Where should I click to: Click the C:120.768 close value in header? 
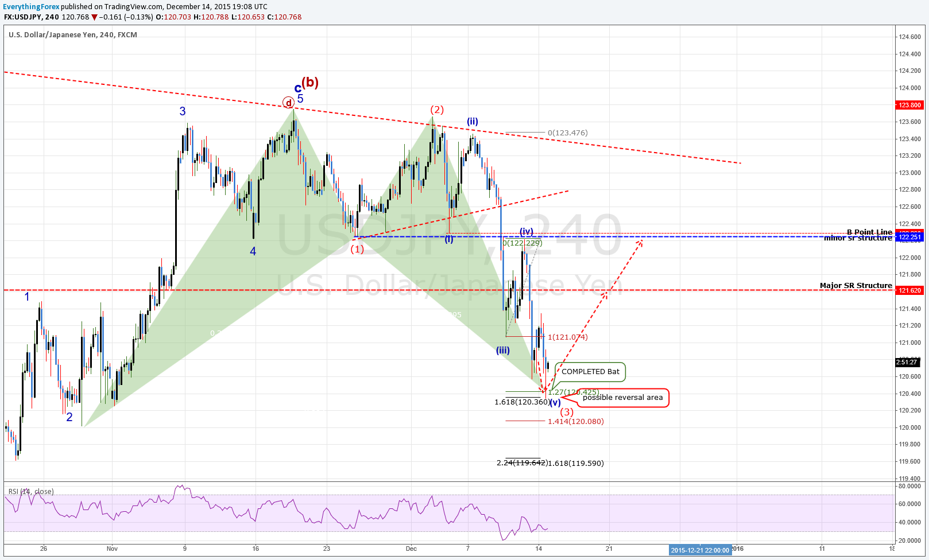click(x=284, y=17)
